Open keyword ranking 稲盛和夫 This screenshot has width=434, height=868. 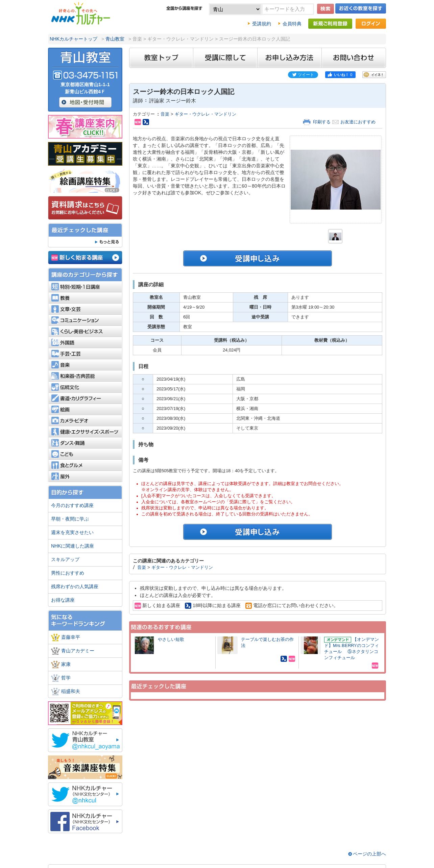pyautogui.click(x=71, y=691)
